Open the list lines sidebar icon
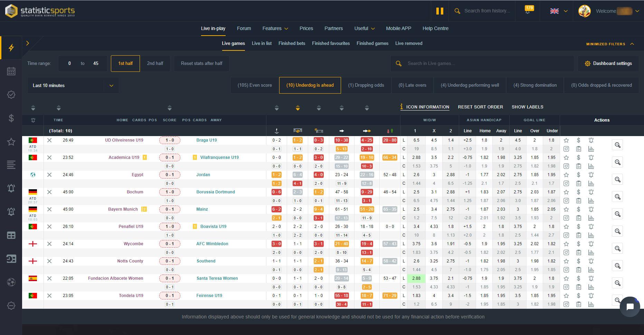 click(x=11, y=165)
